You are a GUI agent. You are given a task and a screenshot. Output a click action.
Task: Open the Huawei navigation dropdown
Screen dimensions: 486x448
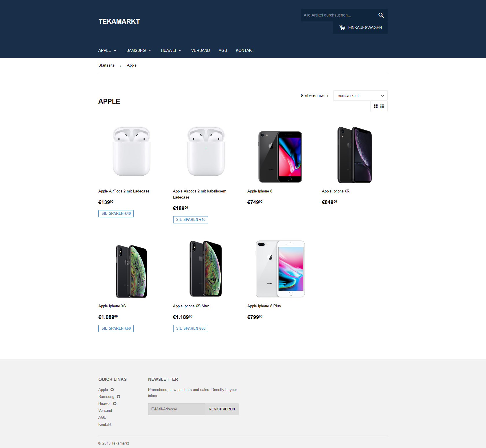click(x=171, y=50)
